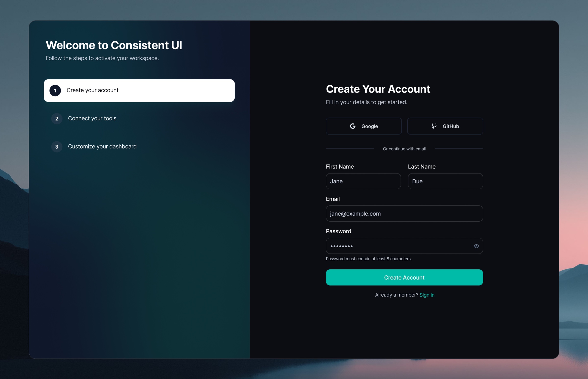
Task: Click into the Email input field
Action: [x=404, y=214]
